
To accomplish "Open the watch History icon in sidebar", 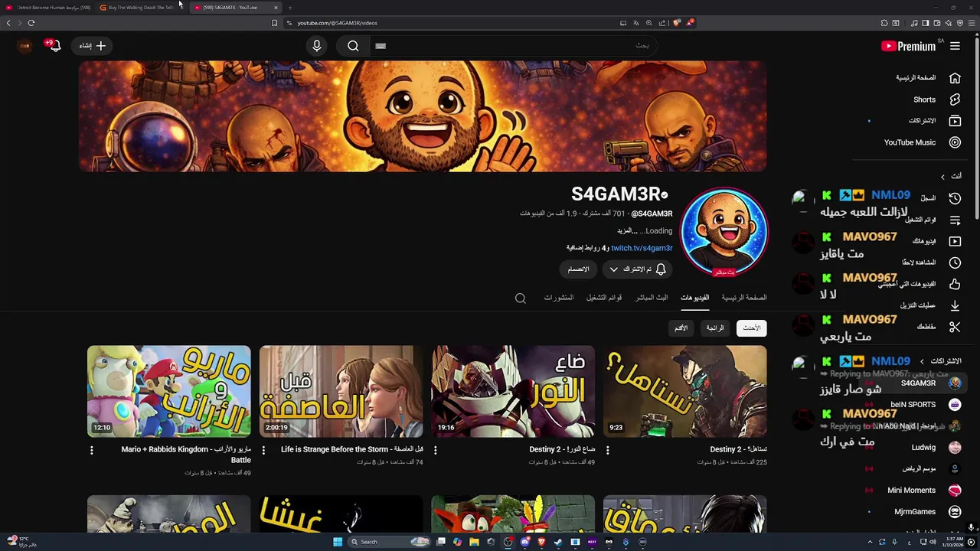I will (x=955, y=198).
